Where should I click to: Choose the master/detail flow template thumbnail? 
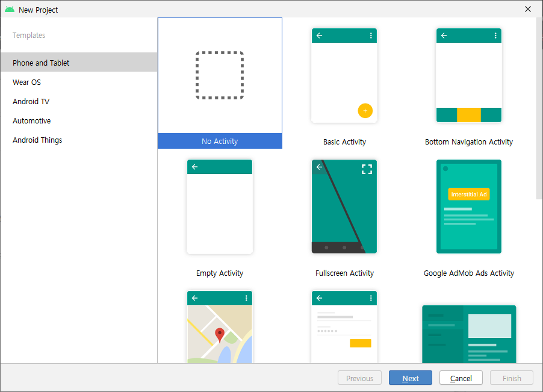click(x=469, y=334)
